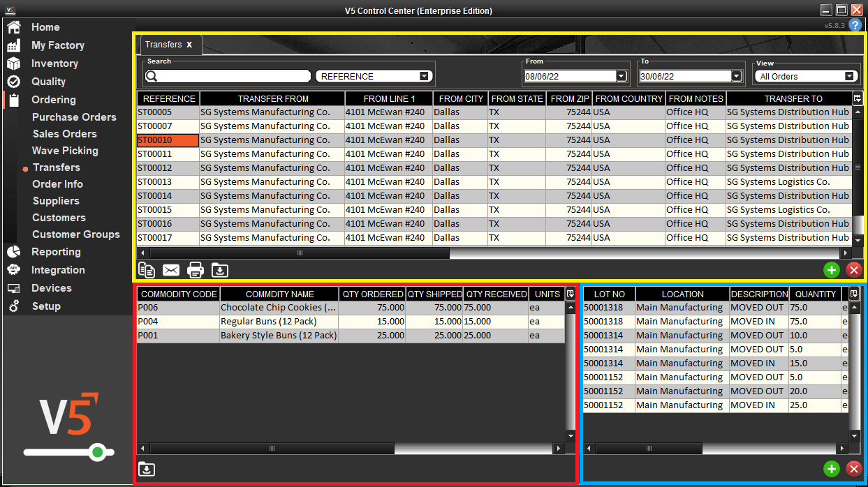This screenshot has height=487, width=868.
Task: Expand the From date picker dropdown
Action: (x=621, y=75)
